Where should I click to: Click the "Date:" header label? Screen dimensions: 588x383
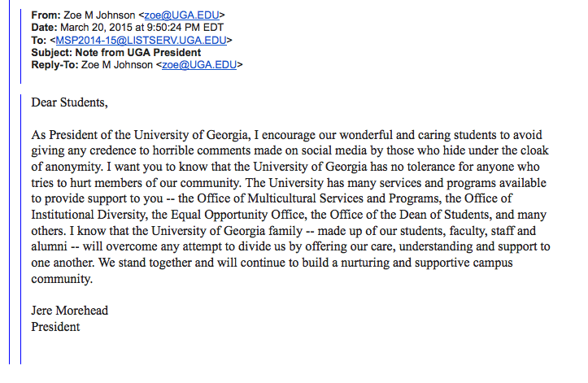[46, 27]
